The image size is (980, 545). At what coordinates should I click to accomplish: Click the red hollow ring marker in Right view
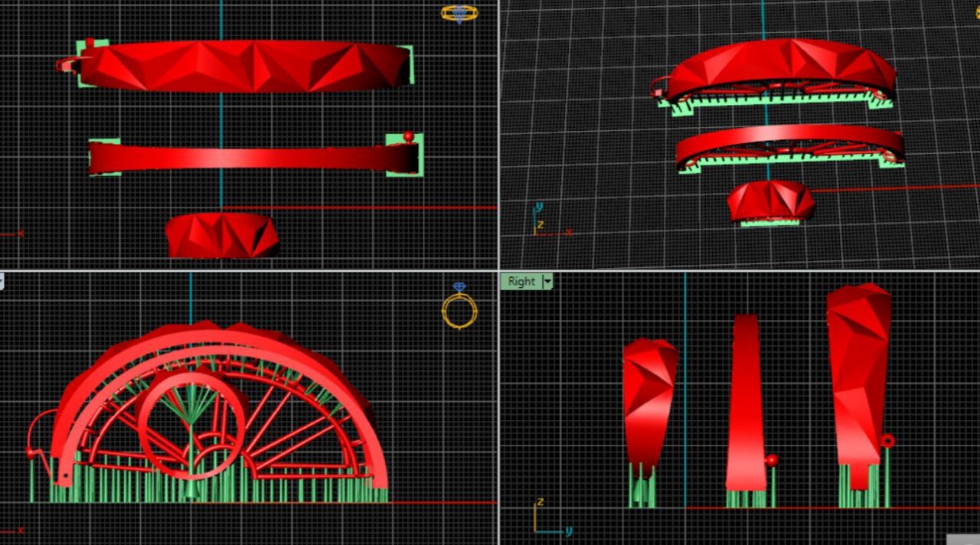(x=887, y=441)
